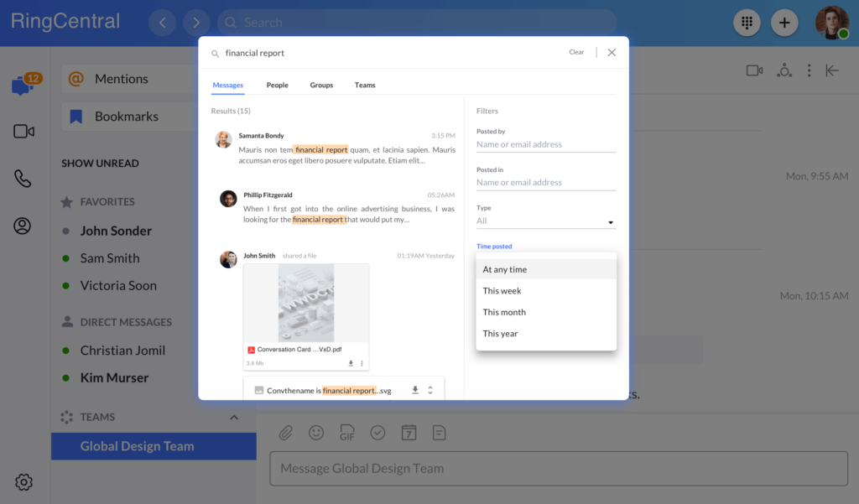Viewport: 859px width, 504px height.
Task: Click the Posted by input field
Action: (x=545, y=144)
